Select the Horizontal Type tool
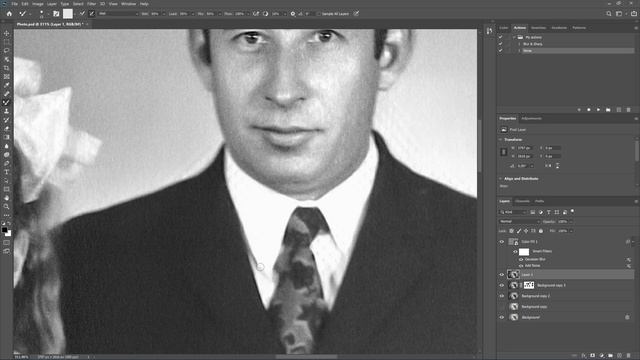640x360 pixels. [7, 172]
